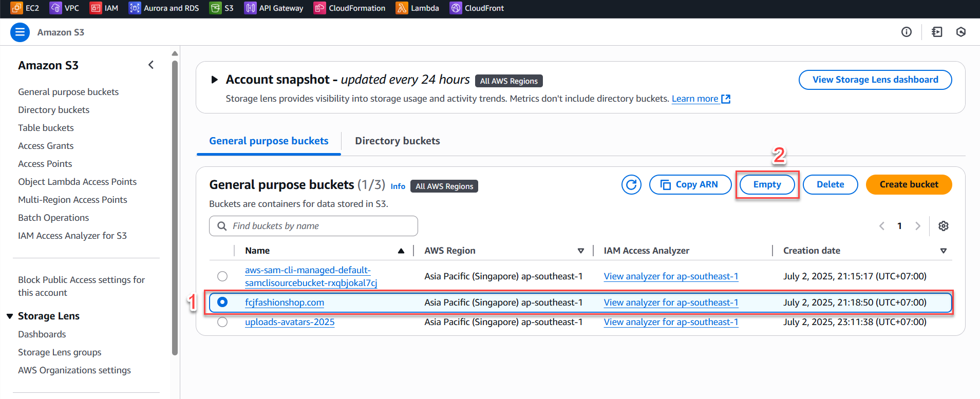Open the S3 service shortcut icon

click(x=215, y=8)
